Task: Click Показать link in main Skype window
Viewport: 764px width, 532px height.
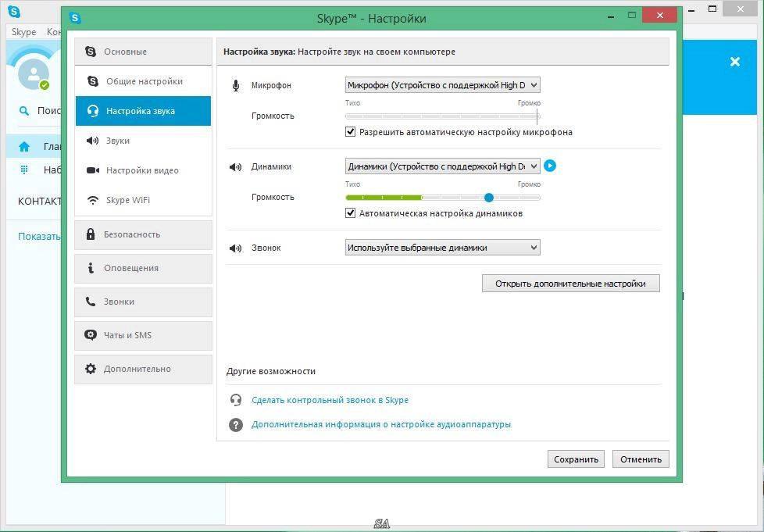Action: [x=39, y=236]
